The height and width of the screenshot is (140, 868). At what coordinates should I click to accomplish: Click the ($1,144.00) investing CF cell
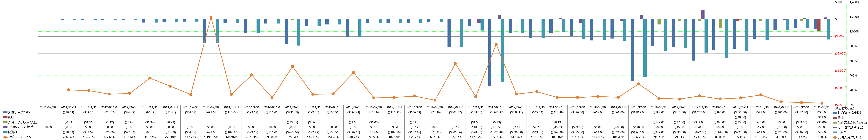720,132
